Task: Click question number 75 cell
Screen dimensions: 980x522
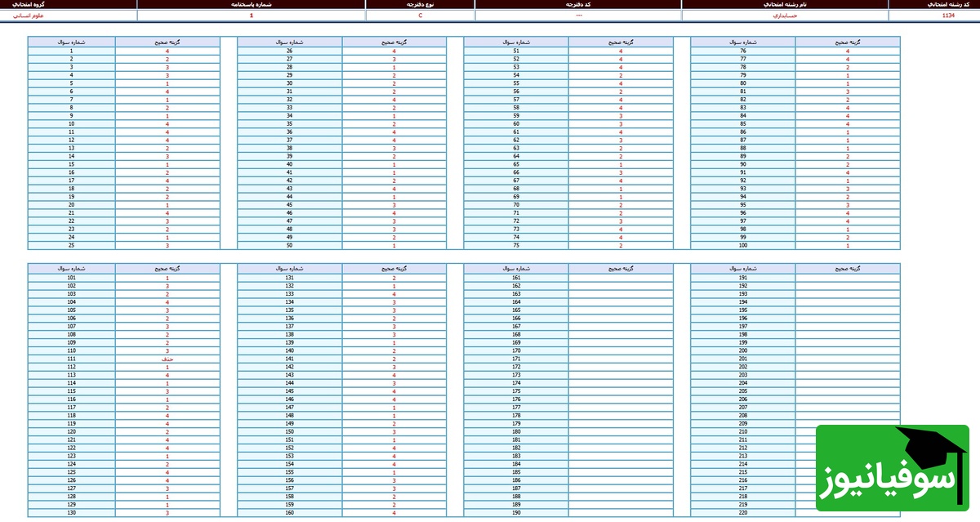Action: tap(516, 245)
